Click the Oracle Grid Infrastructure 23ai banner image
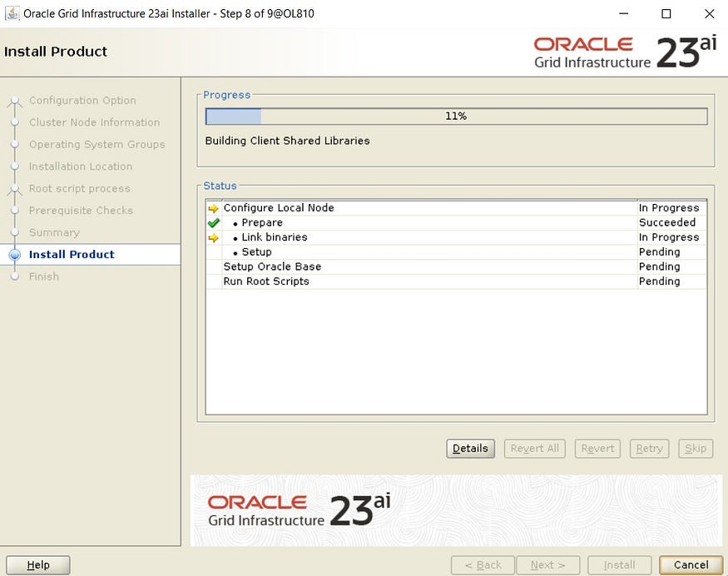Image resolution: width=728 pixels, height=576 pixels. pos(457,510)
